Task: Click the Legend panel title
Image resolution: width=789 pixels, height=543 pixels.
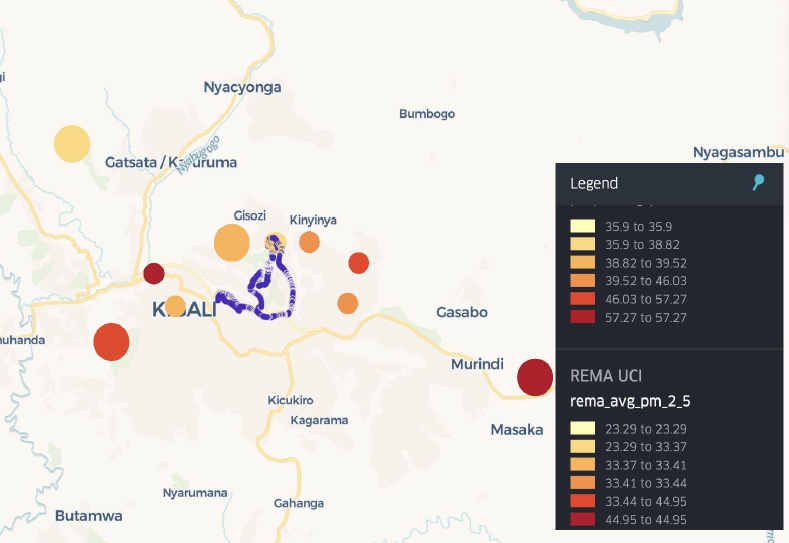Action: [594, 183]
